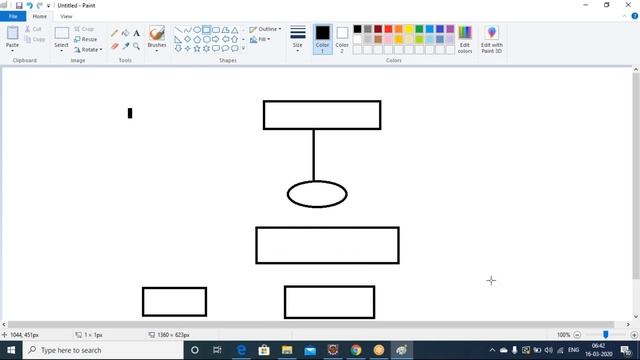Open the shape Outline dropdown

point(265,29)
